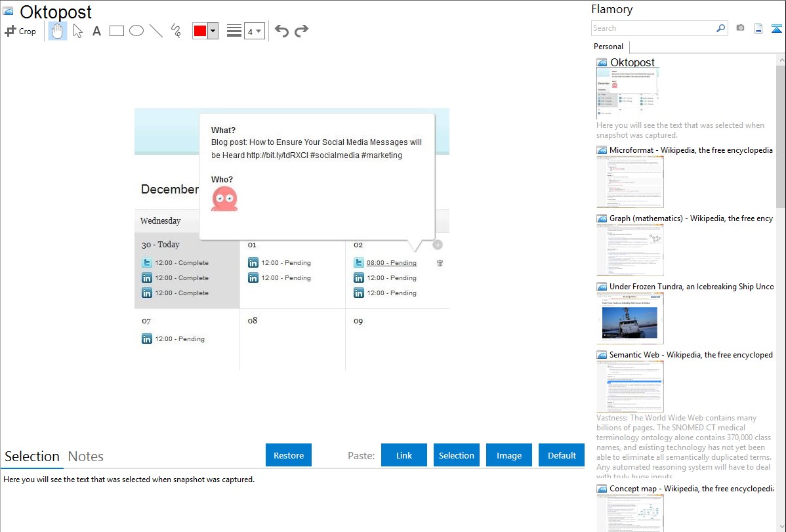Click the Graph (mathematics) snapshot title
The width and height of the screenshot is (786, 532).
691,218
